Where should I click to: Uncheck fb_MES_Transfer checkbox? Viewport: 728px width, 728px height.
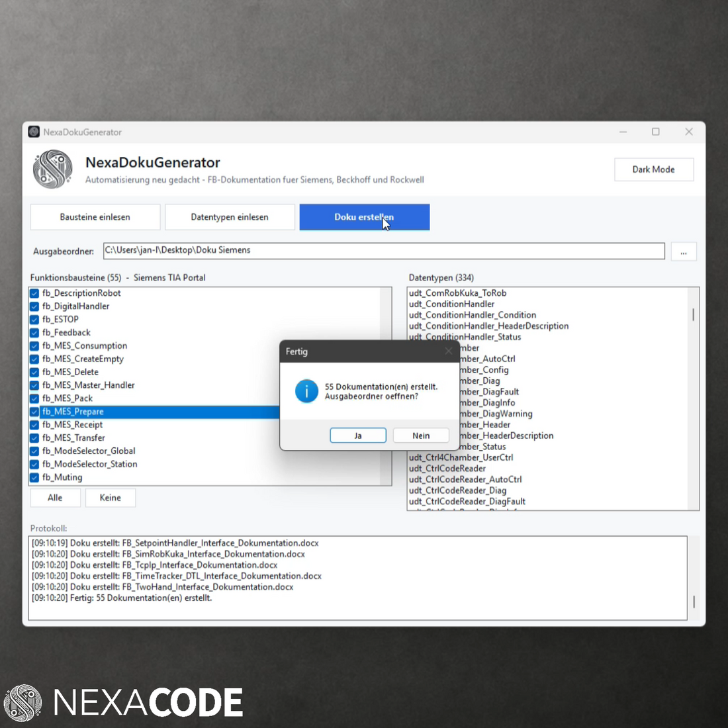[x=34, y=438]
